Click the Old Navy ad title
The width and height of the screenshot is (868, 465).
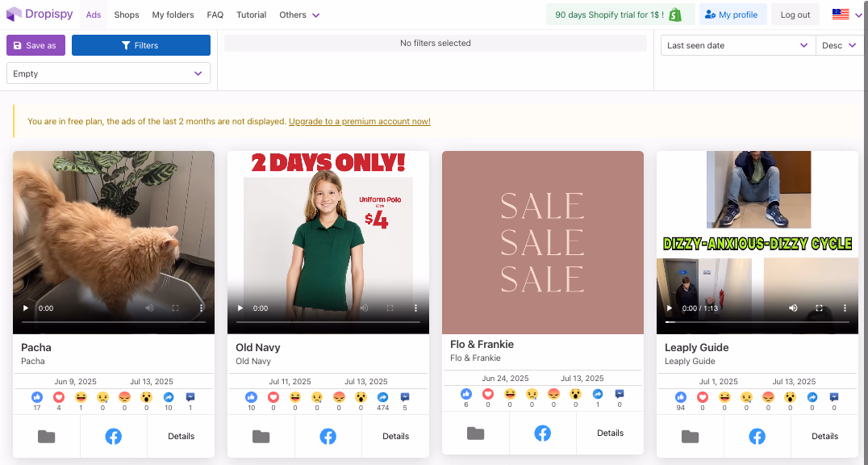point(258,347)
